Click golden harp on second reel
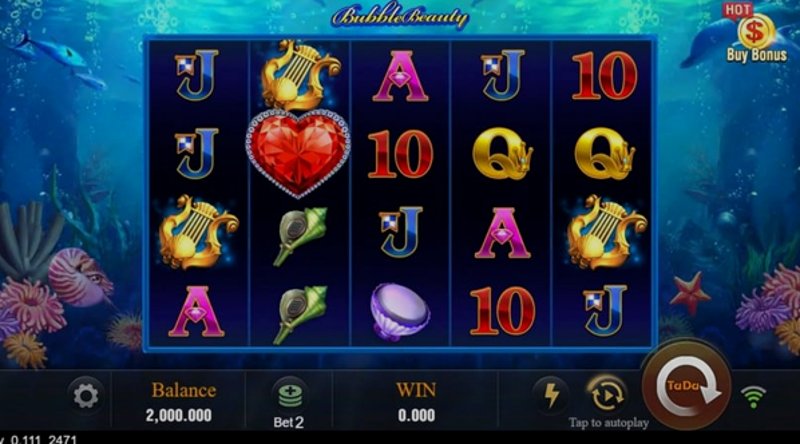 [301, 75]
